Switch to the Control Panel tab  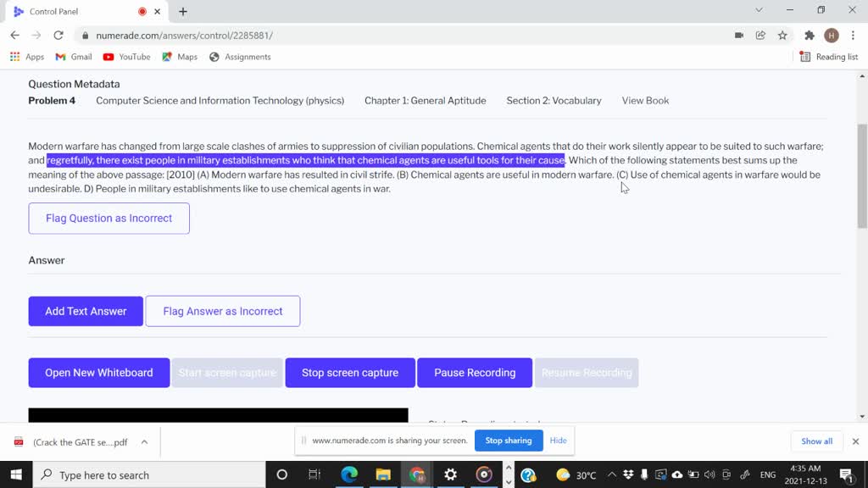(76, 11)
